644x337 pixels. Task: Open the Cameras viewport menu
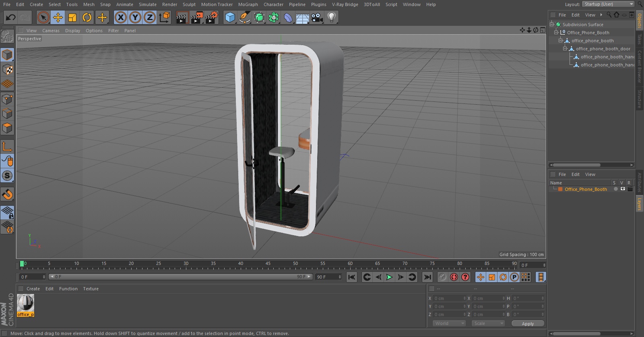tap(51, 31)
